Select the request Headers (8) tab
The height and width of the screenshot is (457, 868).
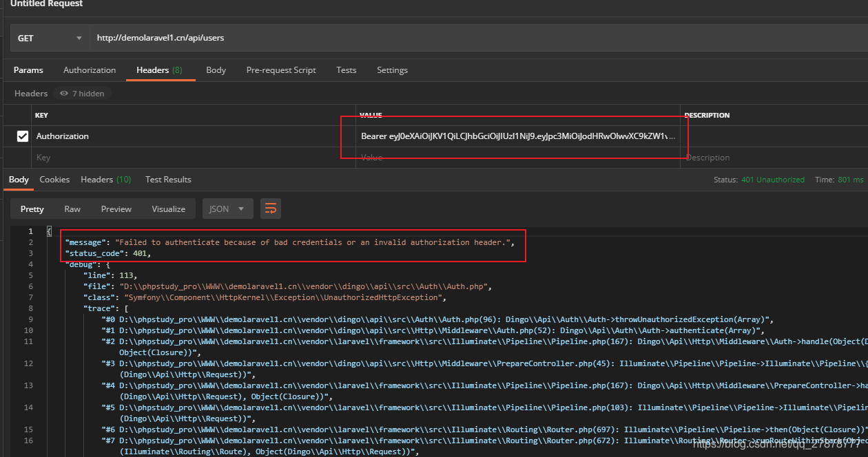(x=159, y=70)
